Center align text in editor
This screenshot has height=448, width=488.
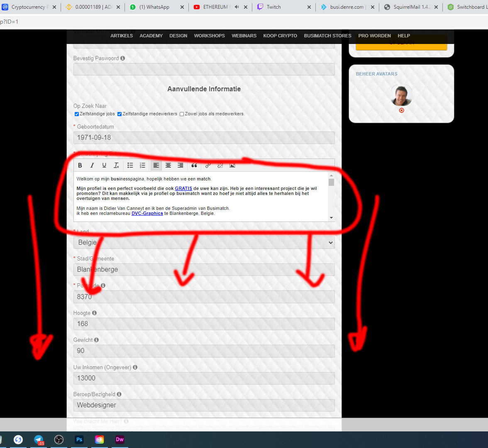click(168, 165)
